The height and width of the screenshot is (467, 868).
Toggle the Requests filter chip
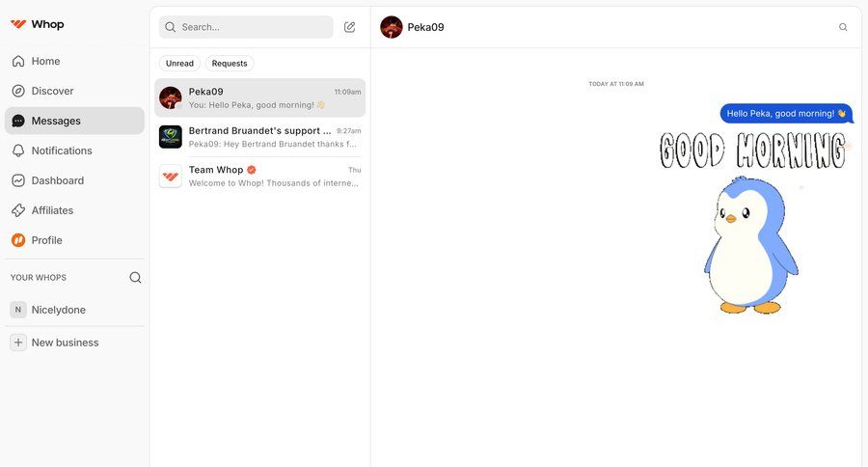pos(230,63)
